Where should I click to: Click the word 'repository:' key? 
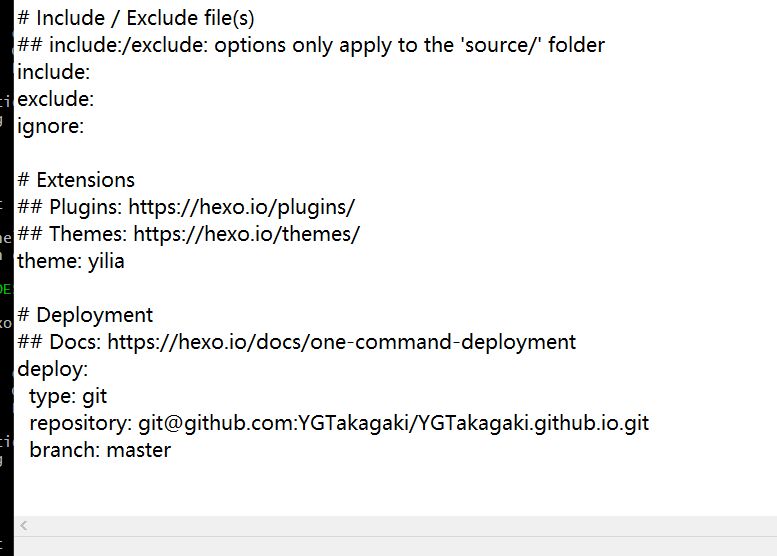pos(81,423)
